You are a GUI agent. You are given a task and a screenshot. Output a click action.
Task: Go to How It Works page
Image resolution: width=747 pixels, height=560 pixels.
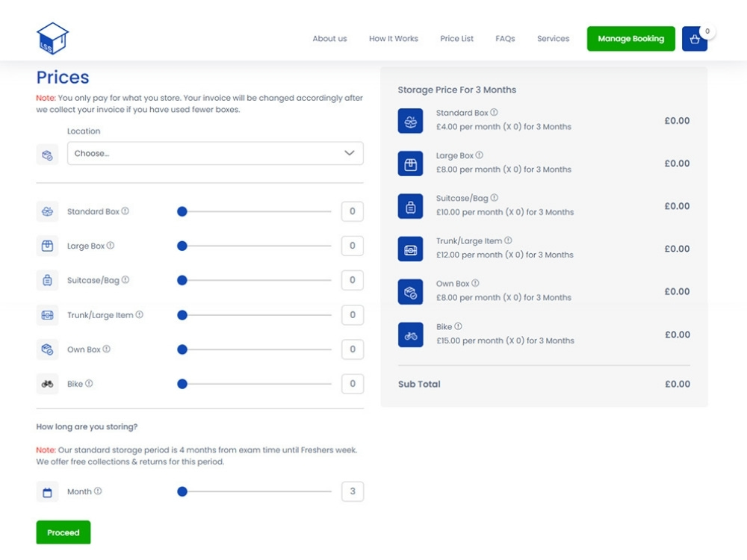coord(394,39)
